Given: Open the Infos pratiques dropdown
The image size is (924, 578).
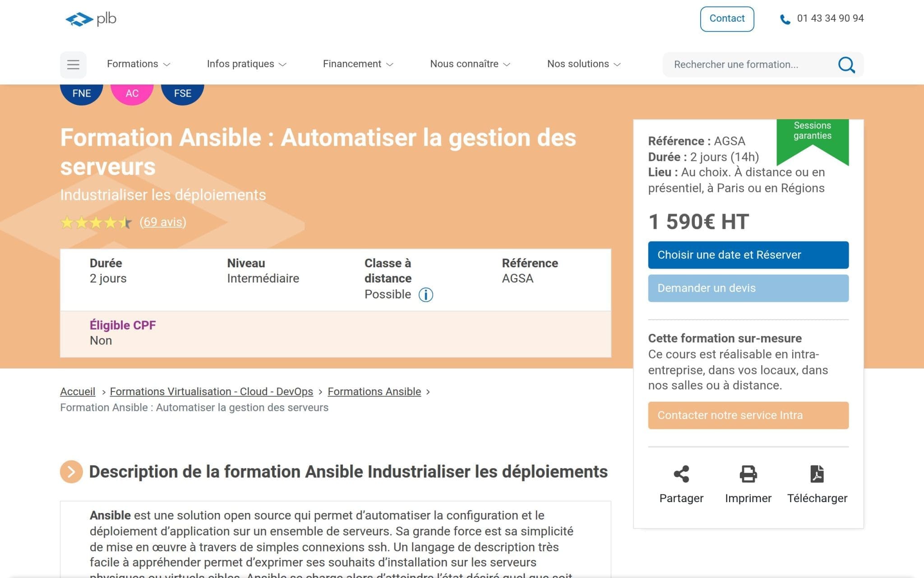Looking at the screenshot, I should tap(246, 64).
